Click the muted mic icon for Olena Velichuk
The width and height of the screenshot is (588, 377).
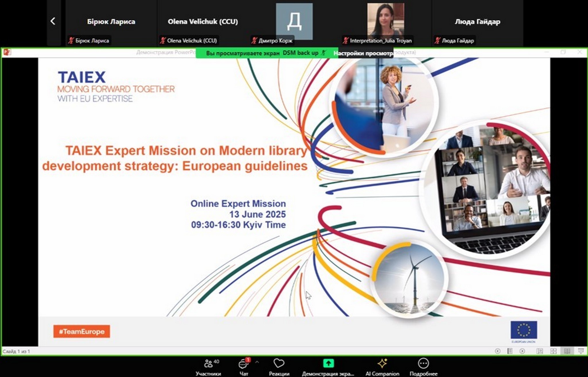(163, 40)
